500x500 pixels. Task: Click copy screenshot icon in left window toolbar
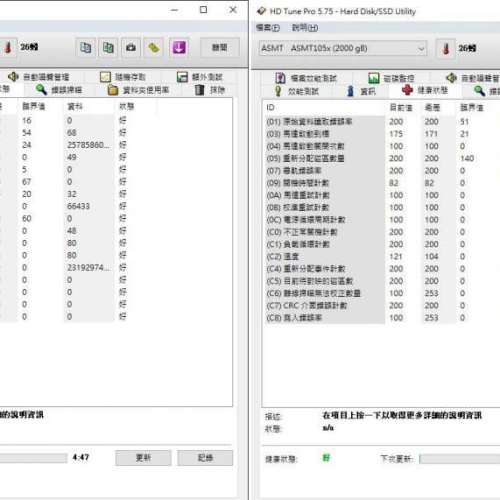108,48
